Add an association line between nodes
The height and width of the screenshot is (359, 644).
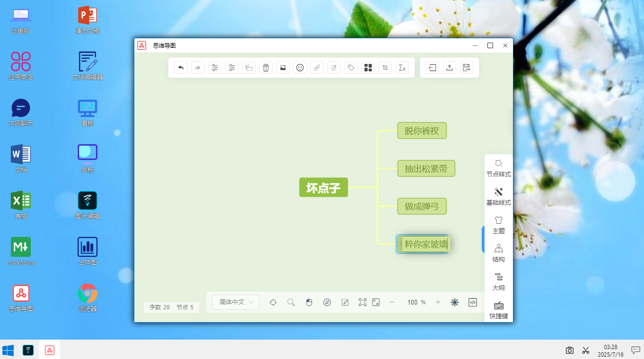pos(385,68)
